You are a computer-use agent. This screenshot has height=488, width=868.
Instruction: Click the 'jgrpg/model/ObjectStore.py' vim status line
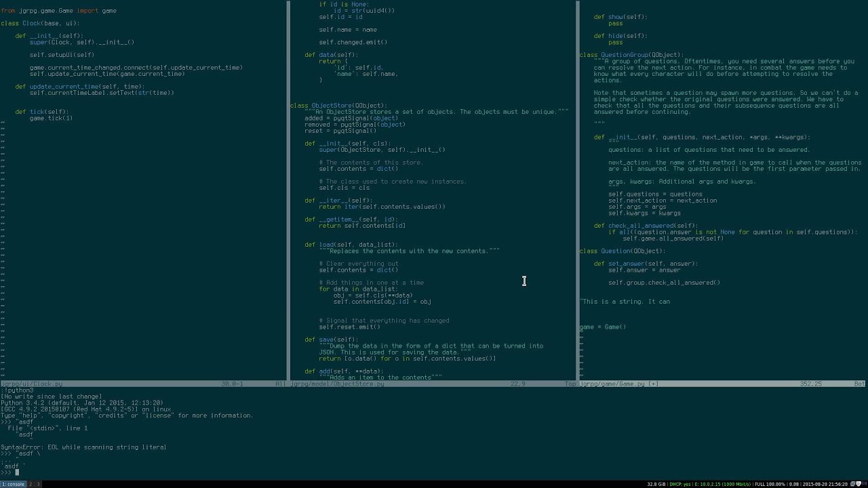coord(434,384)
